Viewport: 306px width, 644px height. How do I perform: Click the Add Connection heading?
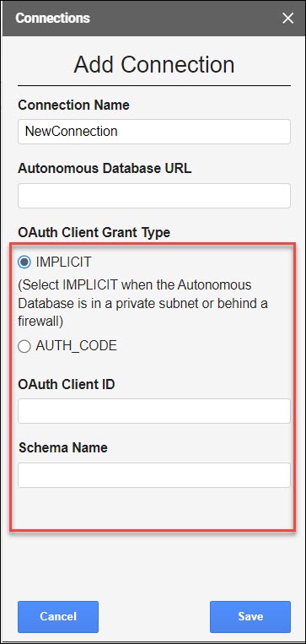coord(154,64)
